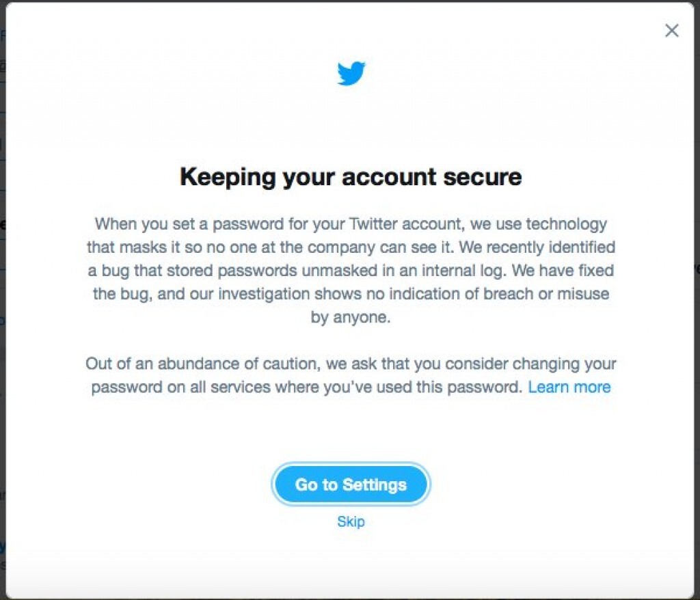The height and width of the screenshot is (600, 700).
Task: Click the sentence starting 'When you set a password'
Action: 351,223
